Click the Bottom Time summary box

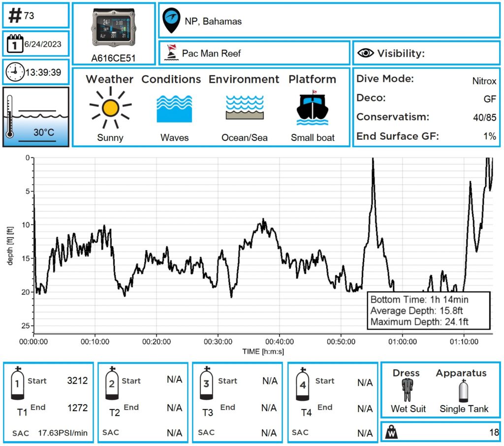(x=428, y=311)
